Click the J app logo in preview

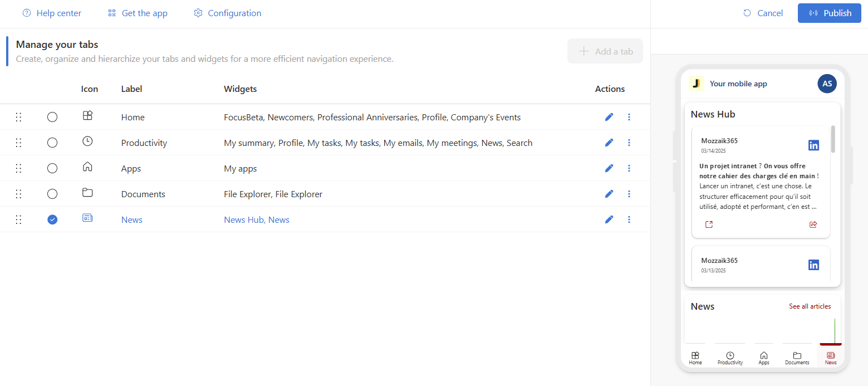(x=696, y=84)
